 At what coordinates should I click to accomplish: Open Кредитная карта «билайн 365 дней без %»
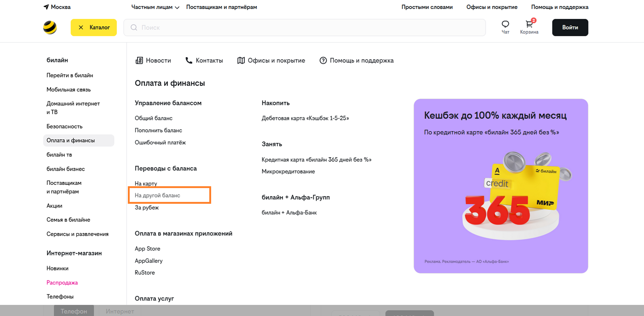click(x=316, y=160)
